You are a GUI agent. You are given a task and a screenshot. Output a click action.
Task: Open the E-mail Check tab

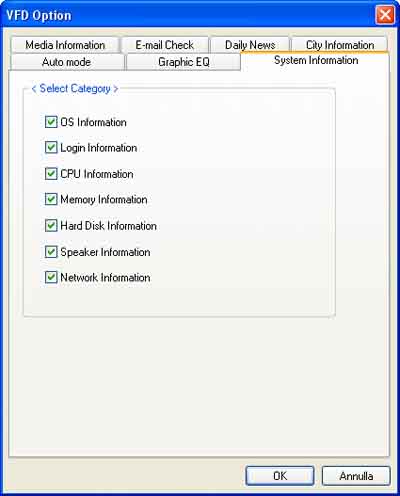(x=165, y=45)
